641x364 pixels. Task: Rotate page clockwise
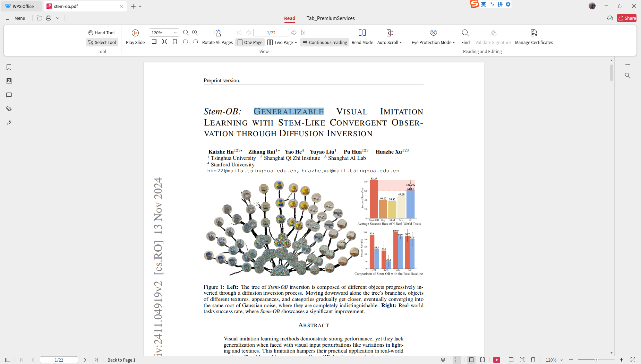pos(196,42)
